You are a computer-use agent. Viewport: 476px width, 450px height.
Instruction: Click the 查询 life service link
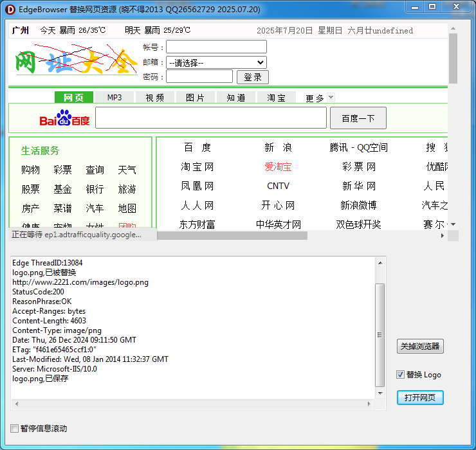tap(95, 170)
